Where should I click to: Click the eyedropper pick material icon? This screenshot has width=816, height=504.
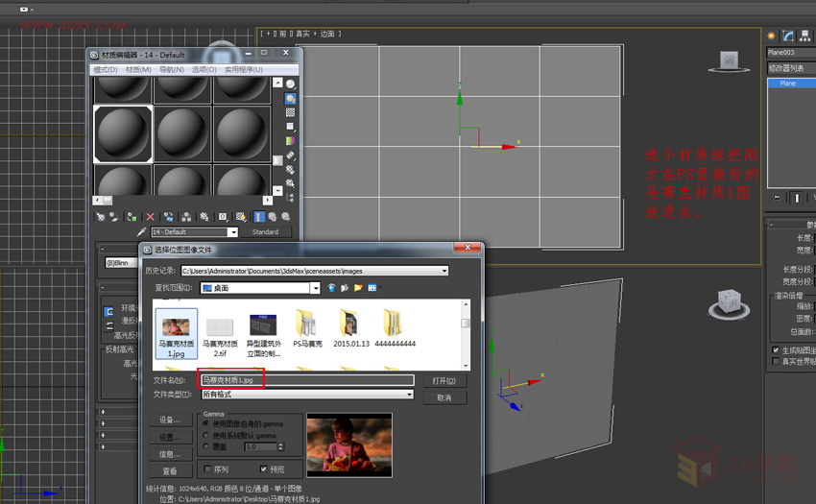tap(141, 232)
